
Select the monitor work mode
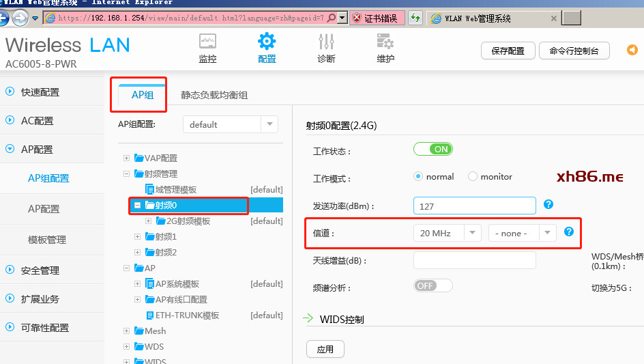click(473, 176)
